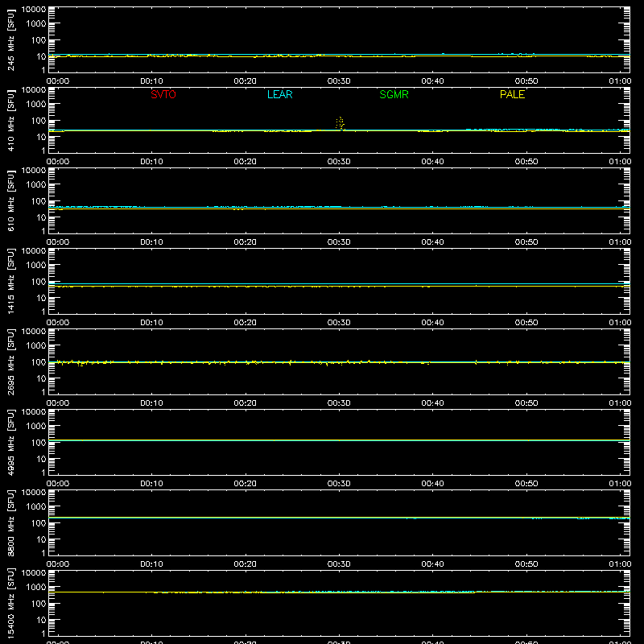Click the 00:50 time label below 2695 MHz panel
The image size is (644, 644).
pos(526,403)
